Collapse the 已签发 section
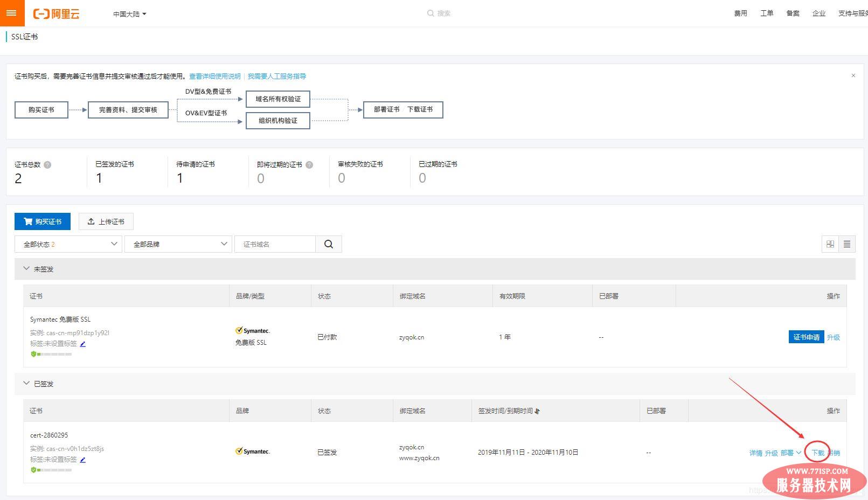868x500 pixels. tap(26, 383)
